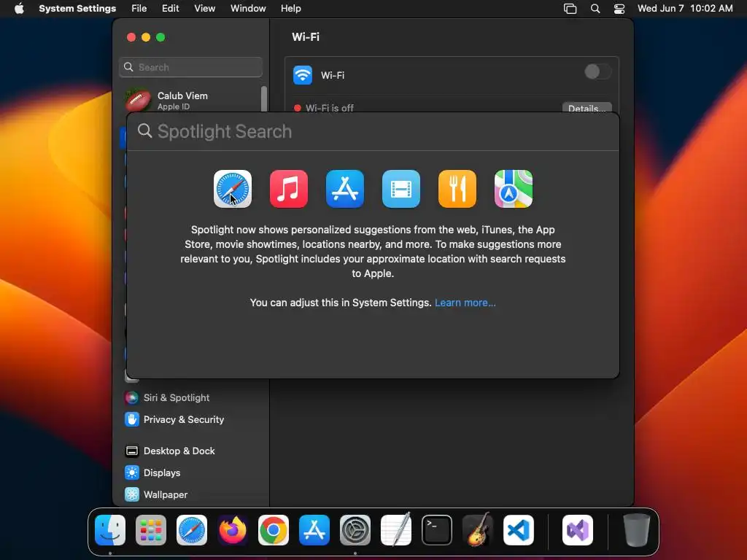Open Control Center in menu bar
Viewport: 747px width, 560px height.
619,9
